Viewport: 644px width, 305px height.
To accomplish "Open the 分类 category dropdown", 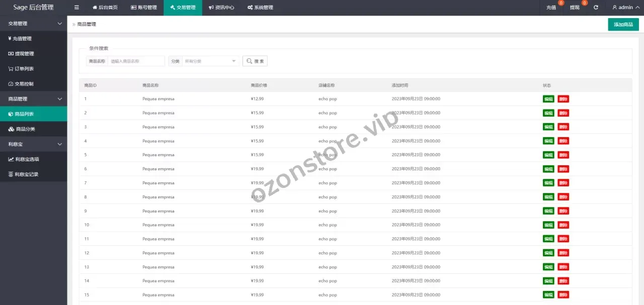I will tap(210, 61).
